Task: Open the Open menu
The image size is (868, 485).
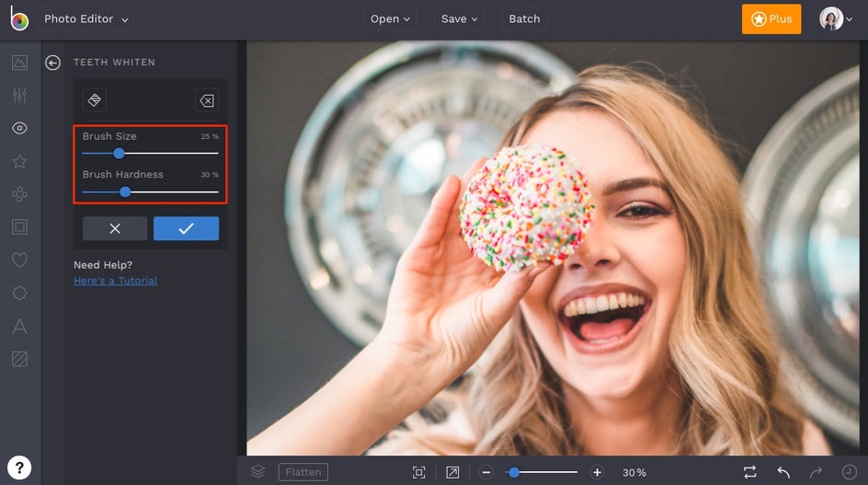Action: pyautogui.click(x=390, y=18)
